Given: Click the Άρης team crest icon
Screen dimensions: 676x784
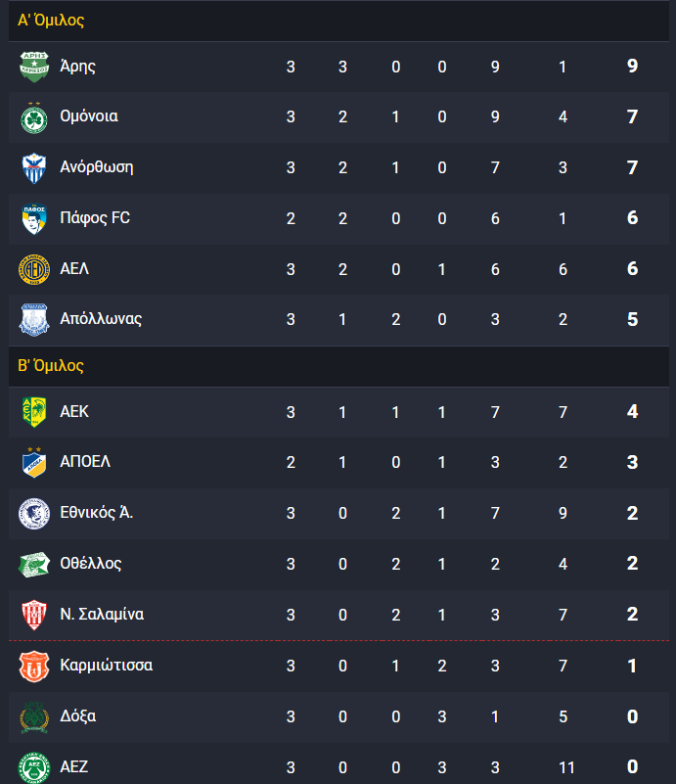Looking at the screenshot, I should tap(34, 67).
